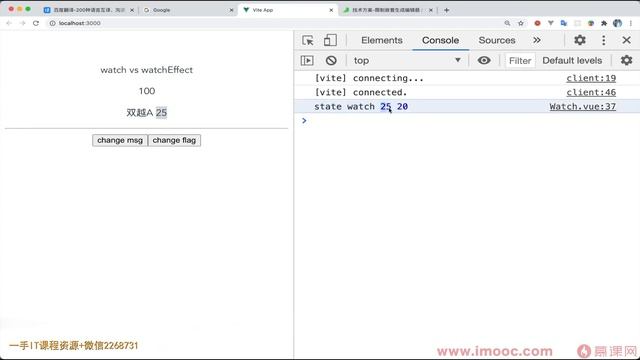Image resolution: width=640 pixels, height=360 pixels.
Task: Go back in browser history
Action: click(9, 23)
